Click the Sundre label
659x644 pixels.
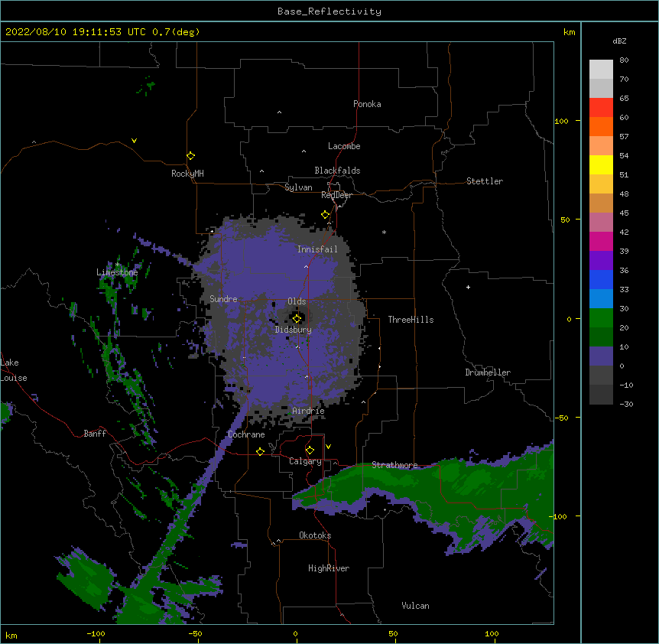[223, 299]
